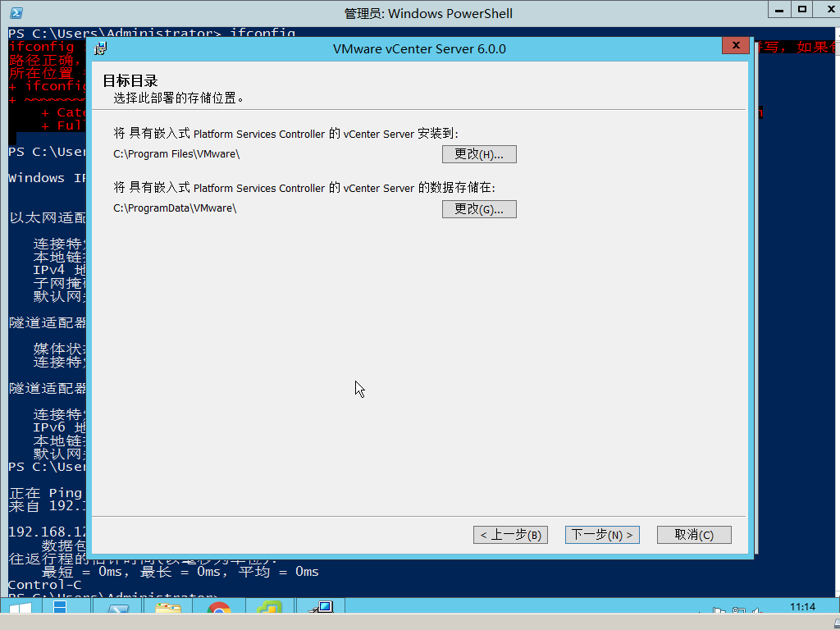Click the 目标目录 heading

tap(130, 81)
